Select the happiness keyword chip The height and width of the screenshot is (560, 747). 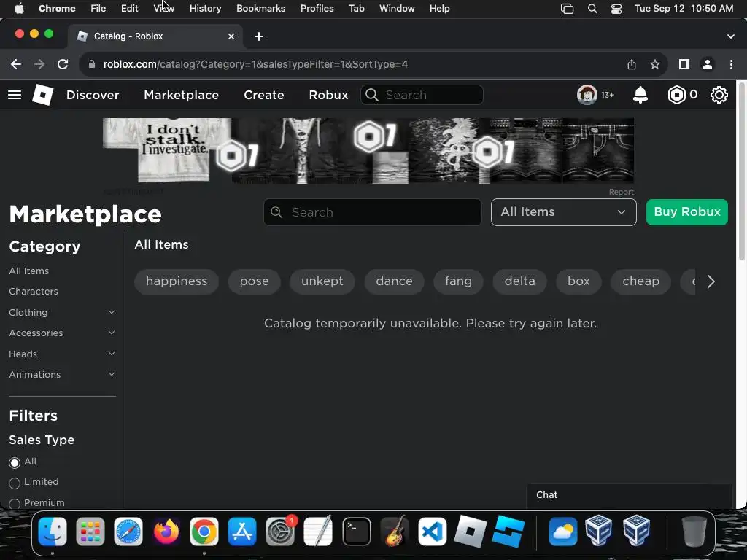[x=177, y=281]
